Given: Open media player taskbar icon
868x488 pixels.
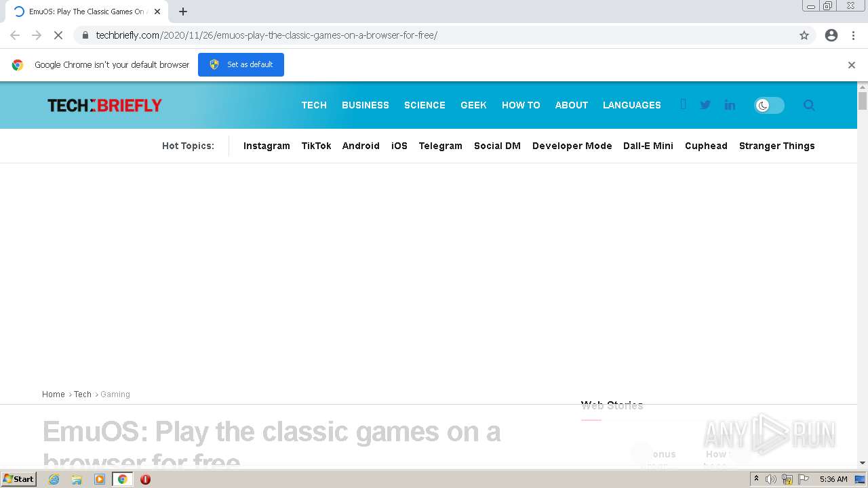Looking at the screenshot, I should pyautogui.click(x=100, y=479).
